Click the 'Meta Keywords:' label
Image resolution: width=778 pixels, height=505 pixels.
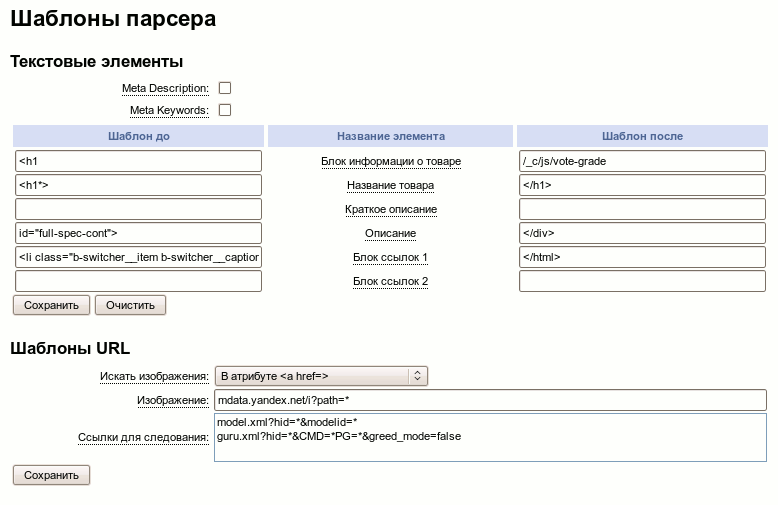coord(169,110)
